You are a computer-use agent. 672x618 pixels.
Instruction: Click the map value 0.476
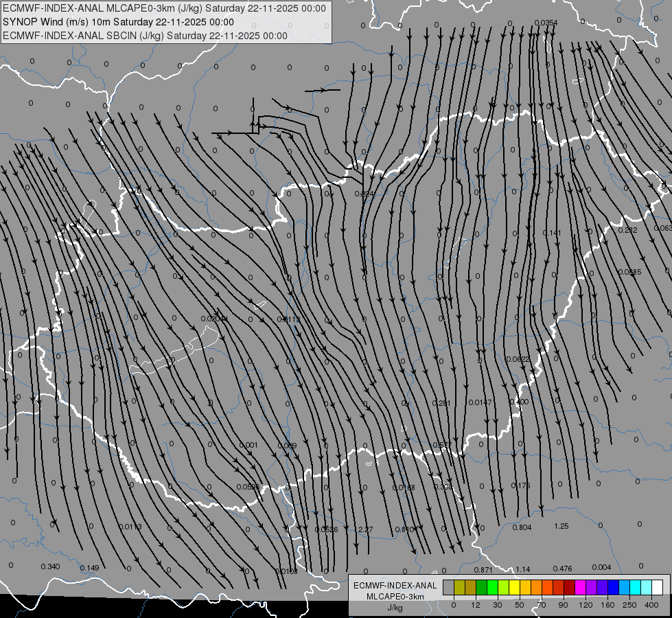563,569
